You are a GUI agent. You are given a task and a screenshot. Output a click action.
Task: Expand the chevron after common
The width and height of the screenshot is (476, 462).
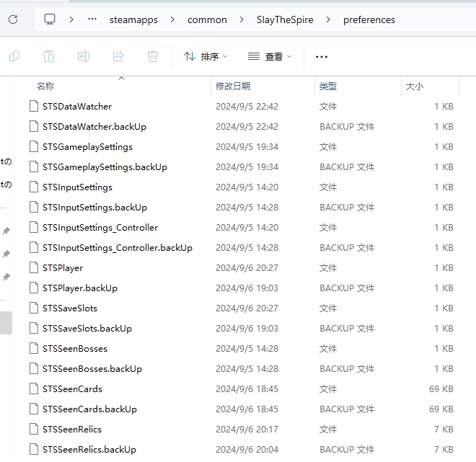242,19
